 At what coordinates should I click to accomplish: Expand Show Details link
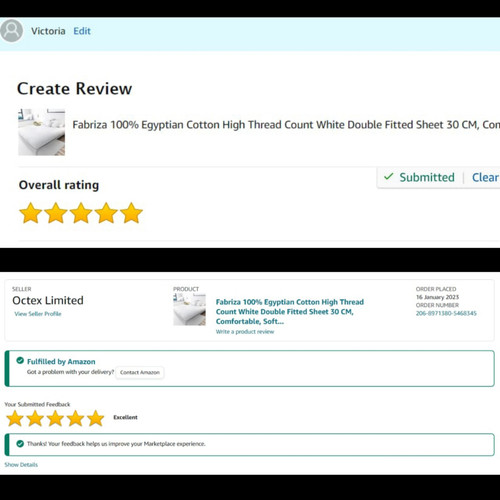pyautogui.click(x=21, y=465)
